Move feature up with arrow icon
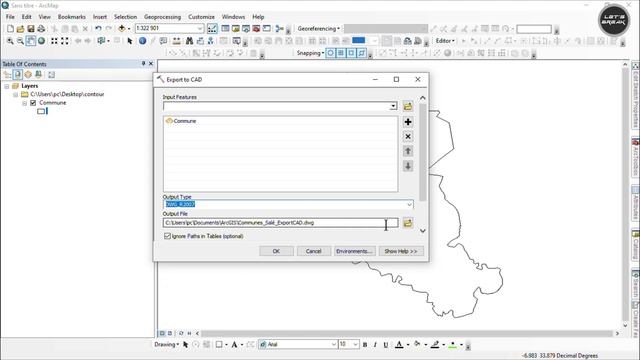Screen dimensions: 640x360 click(x=407, y=151)
